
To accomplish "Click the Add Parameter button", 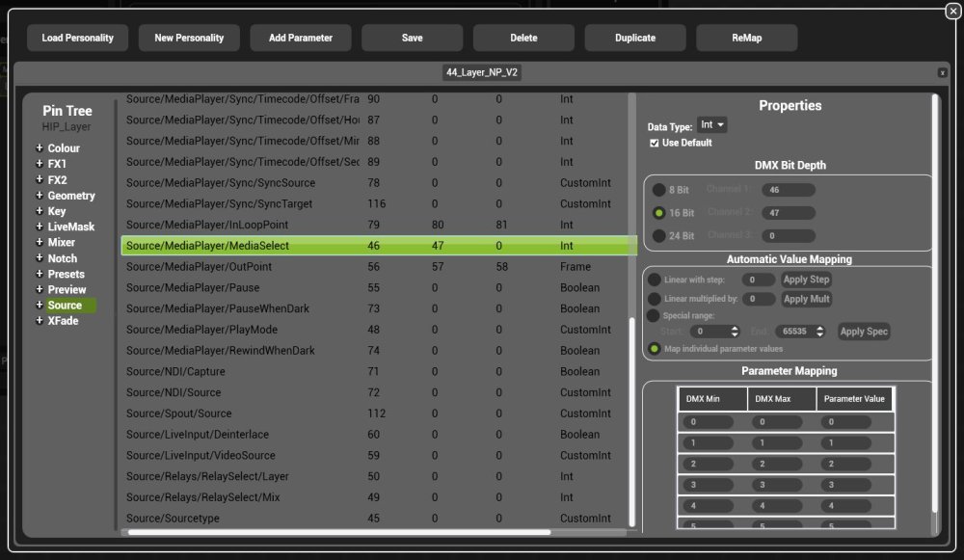I will pyautogui.click(x=301, y=38).
